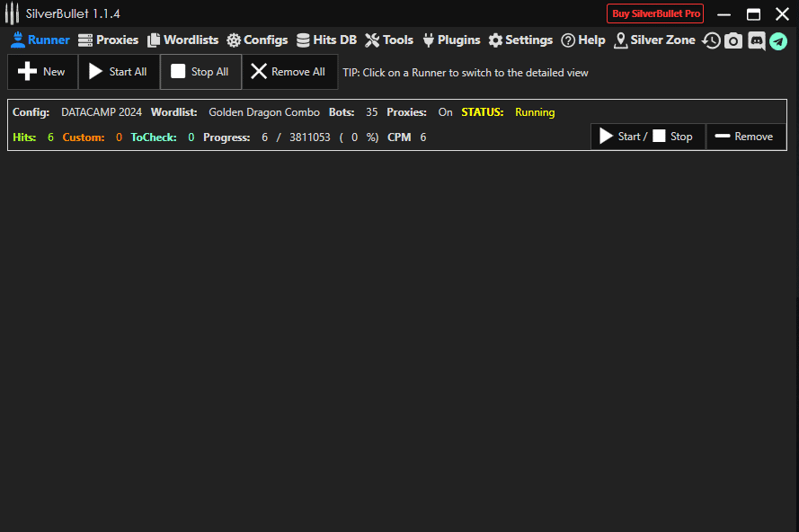Screen dimensions: 799x532
Task: Add a New runner
Action: [x=42, y=72]
